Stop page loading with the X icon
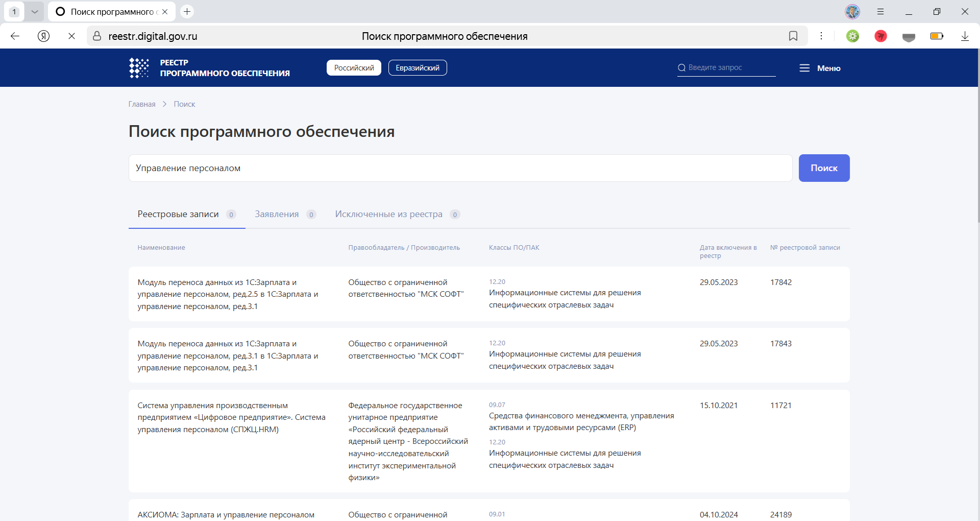Screen dimensions: 980x521 [71, 36]
